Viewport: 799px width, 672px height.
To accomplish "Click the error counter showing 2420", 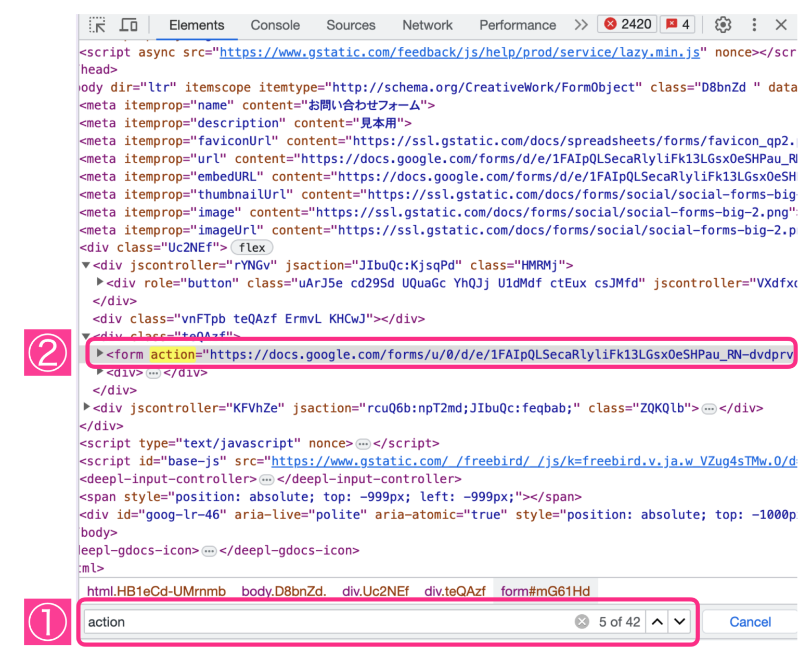I will pyautogui.click(x=627, y=24).
